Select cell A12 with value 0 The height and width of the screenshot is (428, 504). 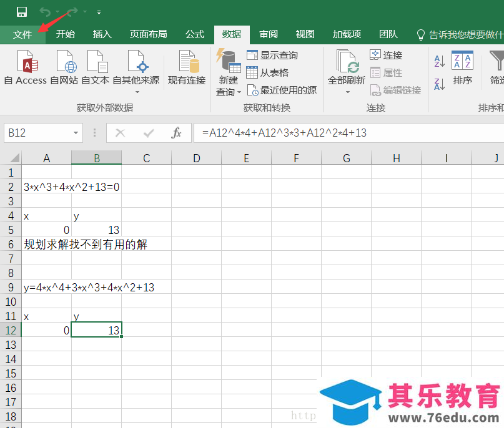tap(47, 331)
